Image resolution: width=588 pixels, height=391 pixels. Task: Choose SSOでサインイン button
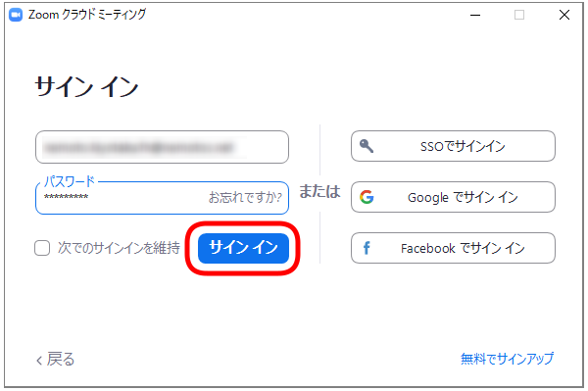pyautogui.click(x=453, y=146)
